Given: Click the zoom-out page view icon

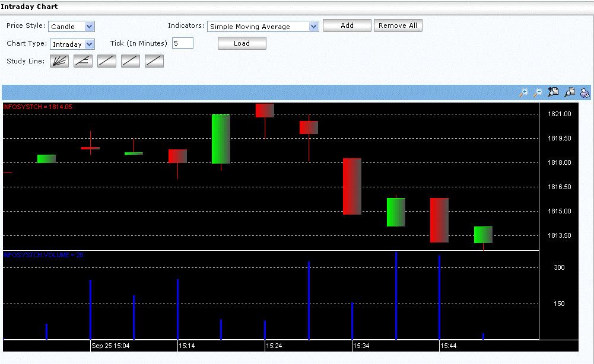Looking at the screenshot, I should pos(569,92).
